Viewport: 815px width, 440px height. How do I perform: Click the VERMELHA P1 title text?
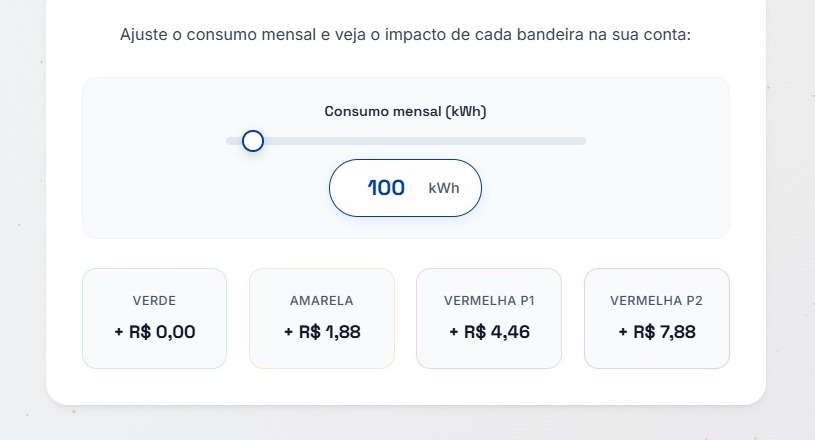(489, 300)
